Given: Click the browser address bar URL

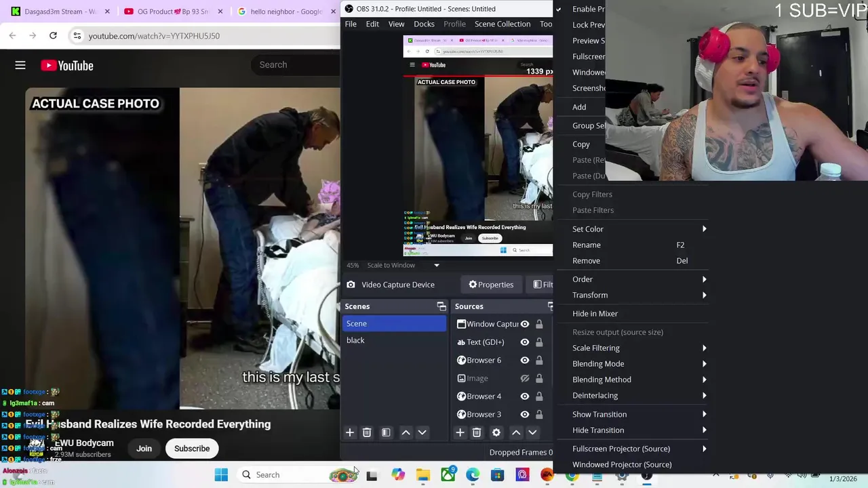Looking at the screenshot, I should (154, 36).
